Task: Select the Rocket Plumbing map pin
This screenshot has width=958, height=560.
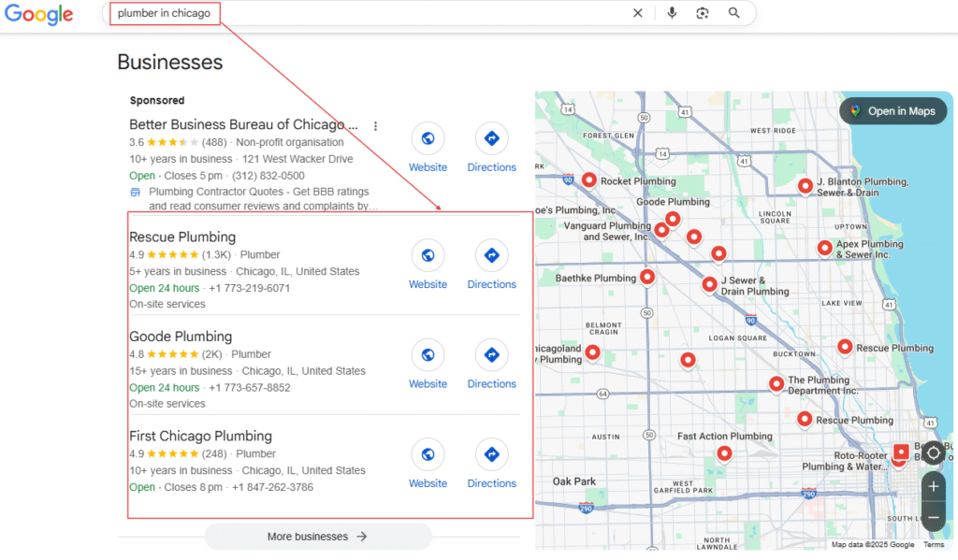Action: click(x=589, y=179)
